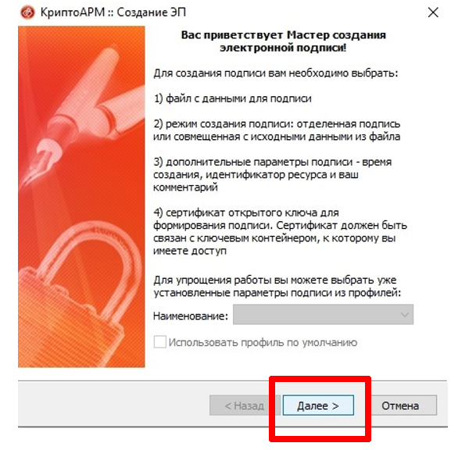Image resolution: width=476 pixels, height=450 pixels.
Task: Click the bold welcome heading Мастер создания
Action: 283,41
